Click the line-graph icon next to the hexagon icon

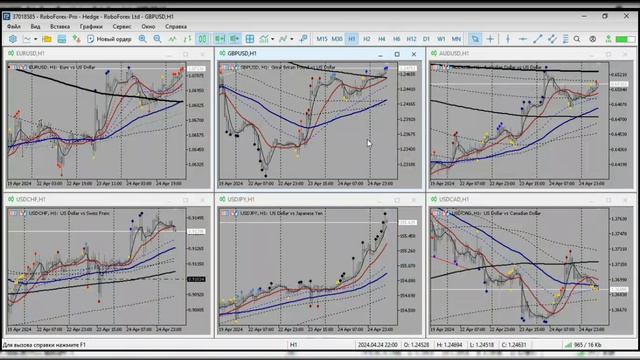click(x=27, y=39)
